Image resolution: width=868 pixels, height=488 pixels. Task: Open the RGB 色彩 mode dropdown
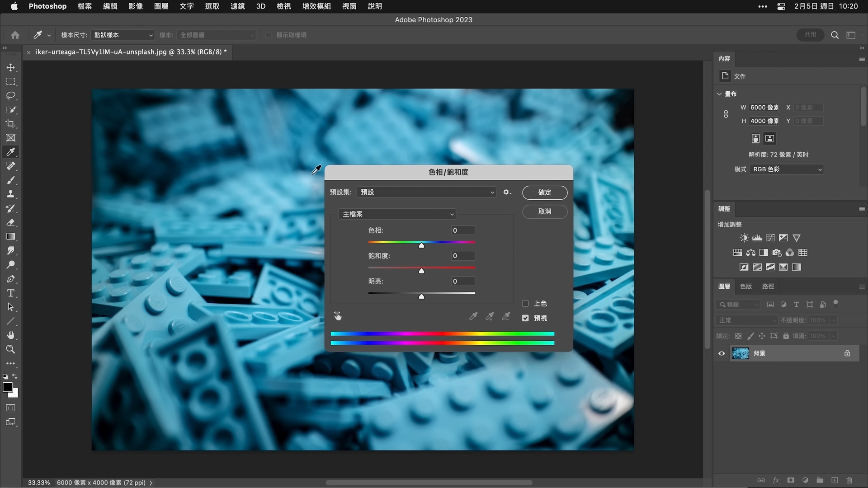click(x=787, y=169)
